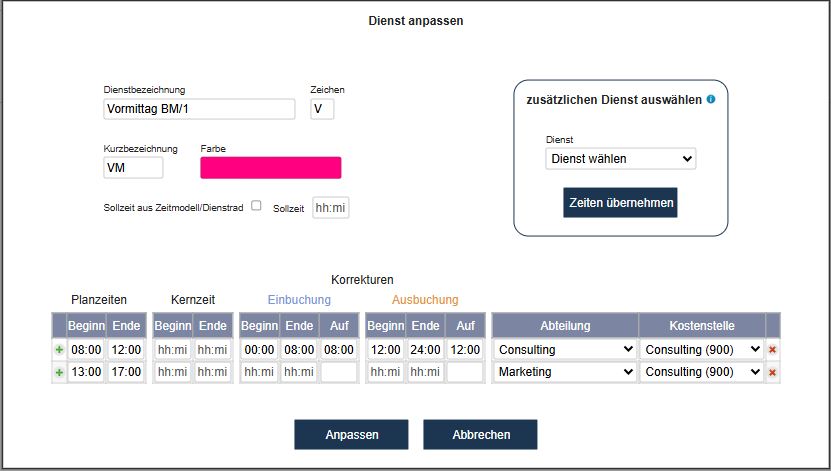This screenshot has height=471, width=831.
Task: Delete the Marketing row with its red X
Action: click(x=772, y=372)
